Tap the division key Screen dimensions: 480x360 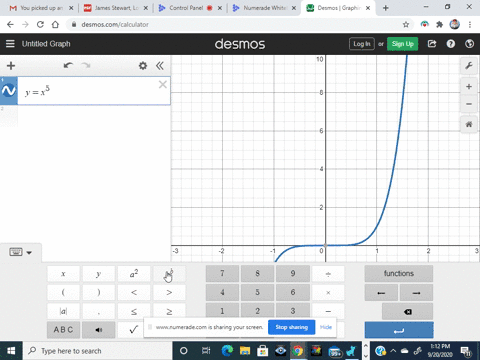point(328,274)
